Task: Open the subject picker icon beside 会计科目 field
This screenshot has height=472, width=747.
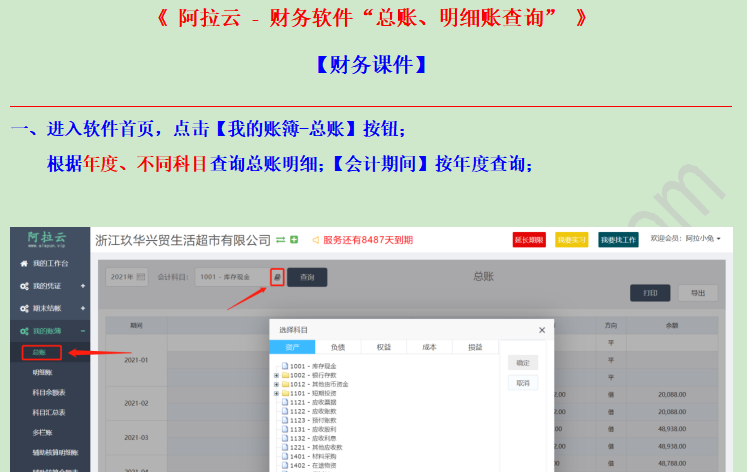Action: coord(277,277)
